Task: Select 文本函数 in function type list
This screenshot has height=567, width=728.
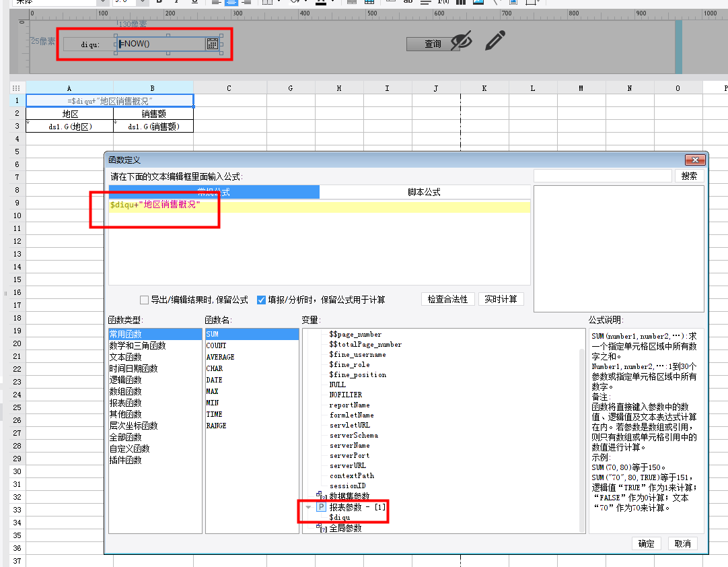Action: tap(125, 357)
